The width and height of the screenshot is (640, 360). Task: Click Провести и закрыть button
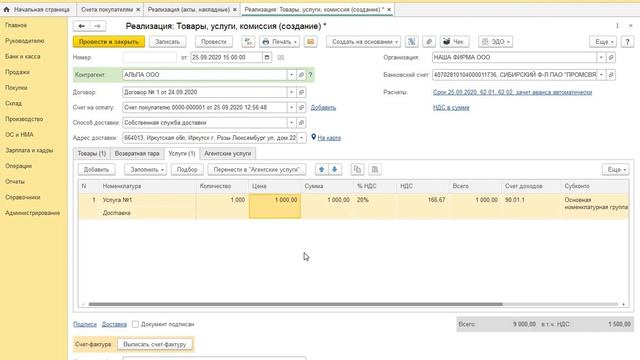click(x=109, y=42)
